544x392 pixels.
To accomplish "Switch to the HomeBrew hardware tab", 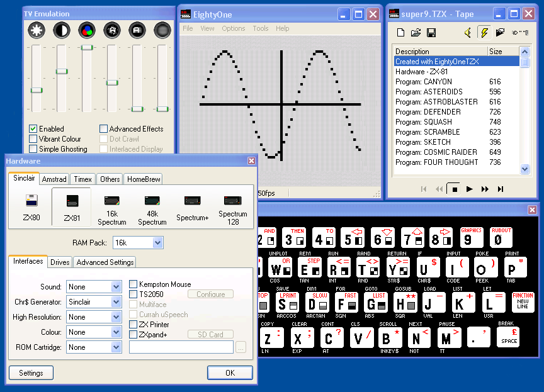I will [x=144, y=179].
